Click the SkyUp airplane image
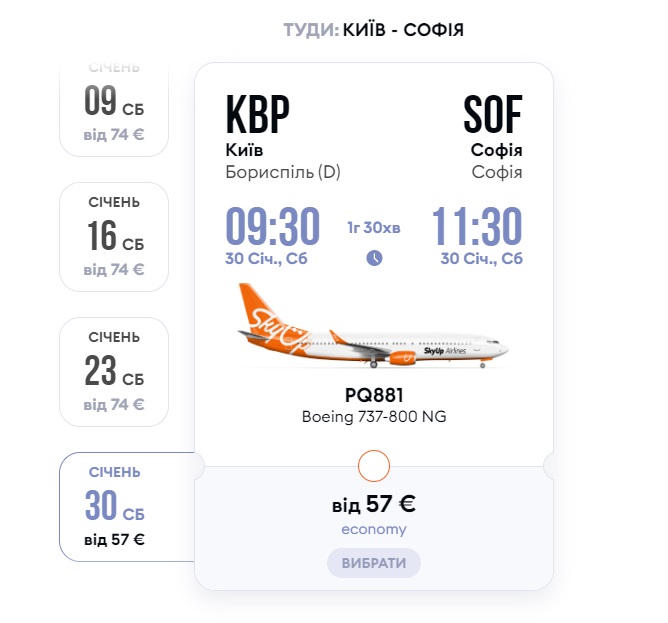This screenshot has height=623, width=668. [x=373, y=326]
